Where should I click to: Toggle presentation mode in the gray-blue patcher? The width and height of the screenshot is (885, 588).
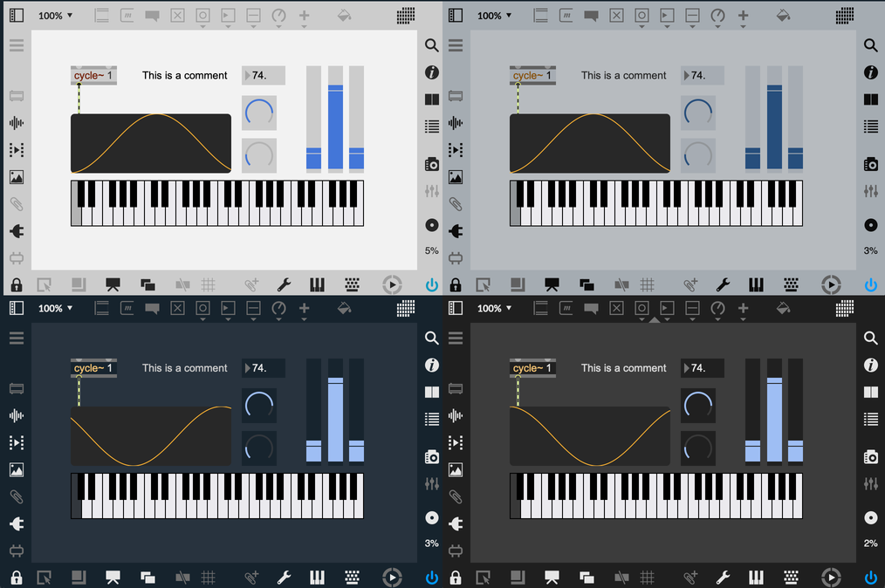tap(552, 284)
